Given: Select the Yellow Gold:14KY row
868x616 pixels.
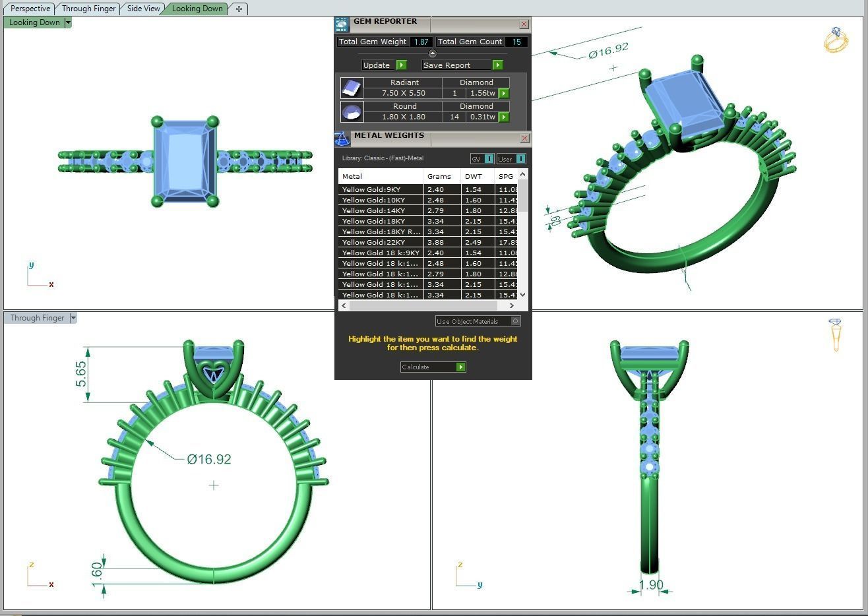Looking at the screenshot, I should click(x=428, y=210).
